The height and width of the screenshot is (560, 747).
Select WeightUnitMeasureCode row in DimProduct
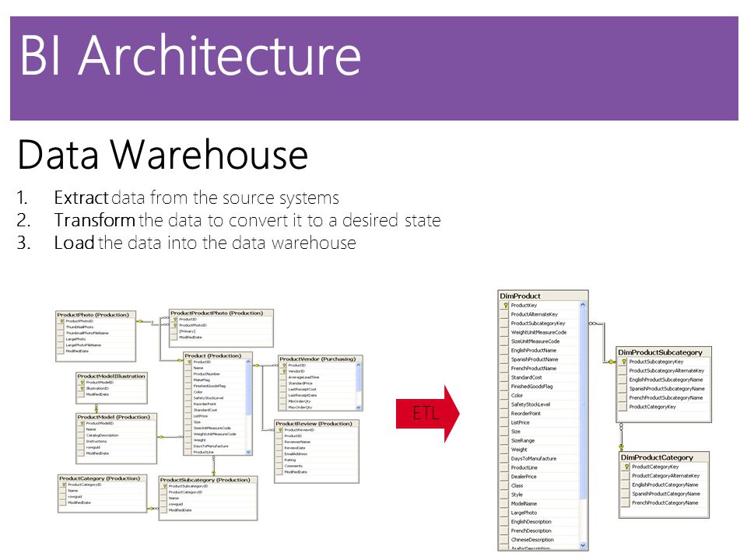pyautogui.click(x=539, y=332)
